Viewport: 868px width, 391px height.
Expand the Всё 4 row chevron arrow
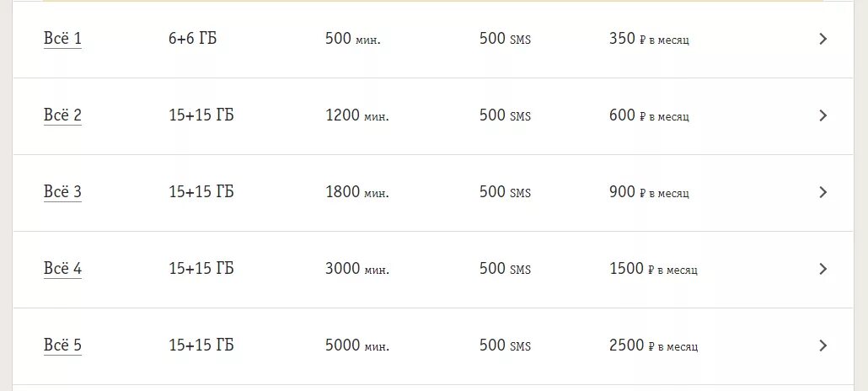coord(823,269)
